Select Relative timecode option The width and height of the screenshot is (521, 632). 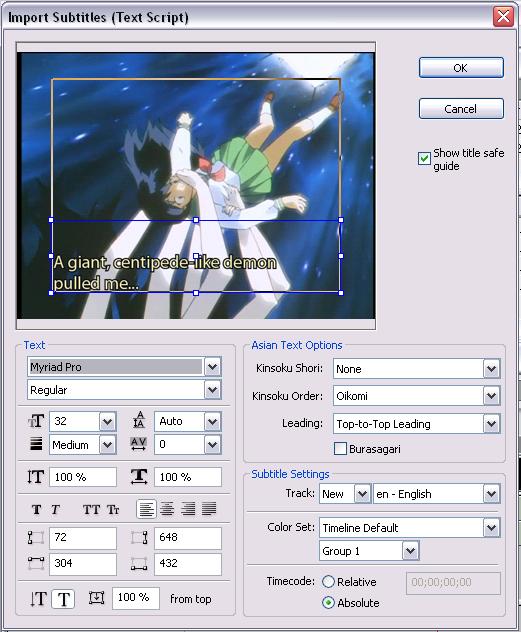[x=328, y=582]
